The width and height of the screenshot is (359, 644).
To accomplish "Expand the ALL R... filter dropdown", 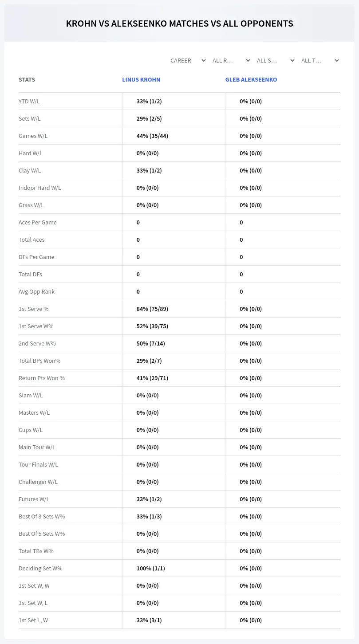I will click(x=231, y=60).
